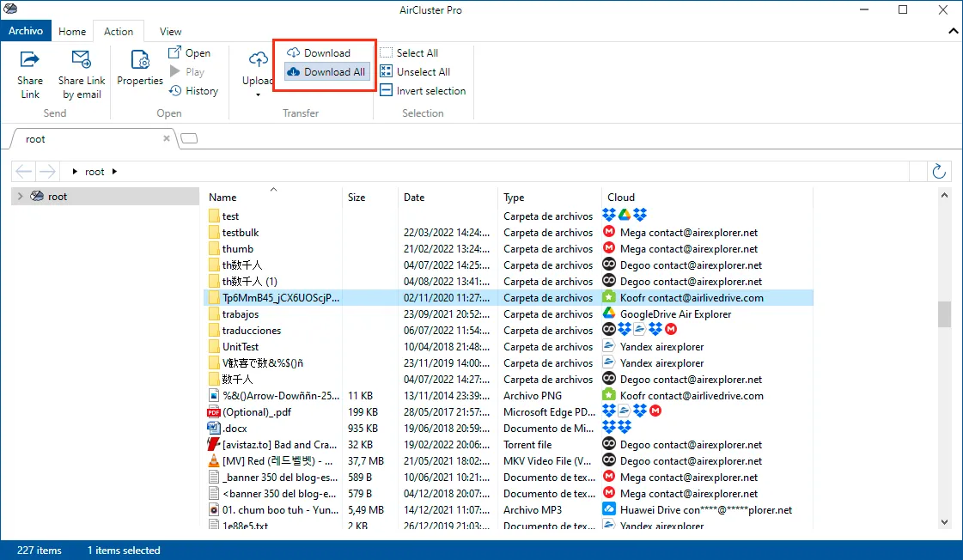The height and width of the screenshot is (560, 963).
Task: Click the vertical scrollbar thumb
Action: coord(945,314)
